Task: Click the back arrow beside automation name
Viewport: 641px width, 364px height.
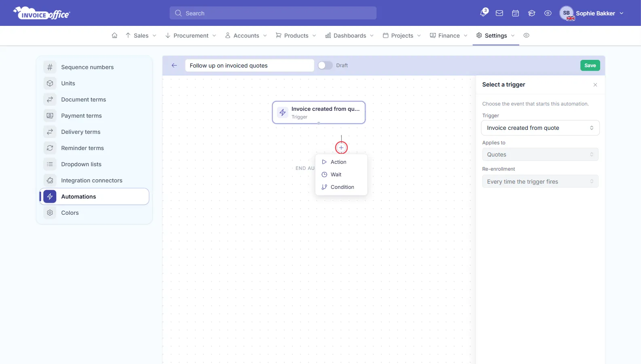Action: tap(174, 66)
